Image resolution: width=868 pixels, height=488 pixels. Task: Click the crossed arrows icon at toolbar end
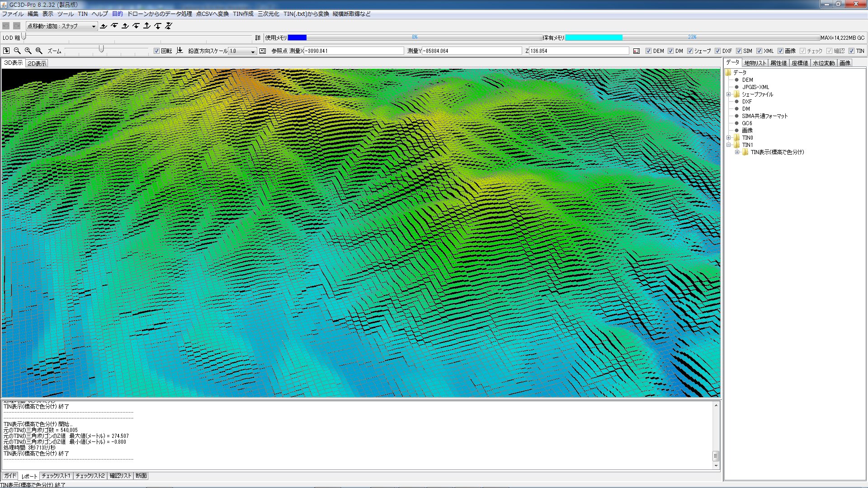[169, 26]
